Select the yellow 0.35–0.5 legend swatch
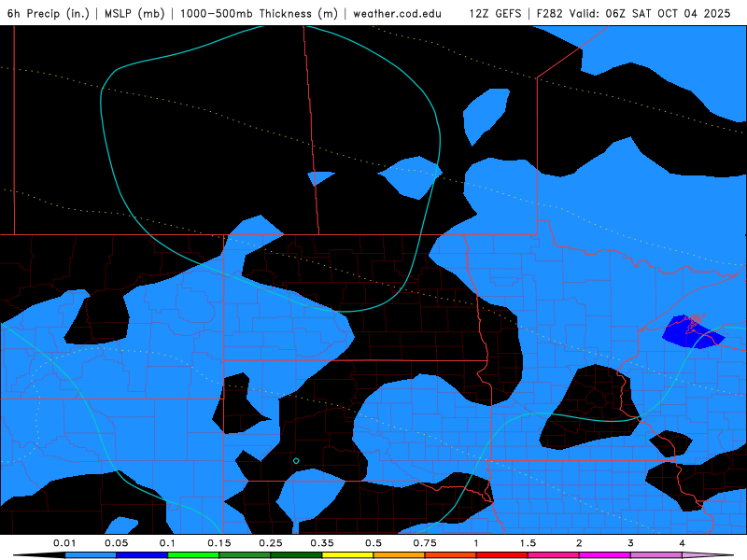747x560 pixels. point(347,555)
